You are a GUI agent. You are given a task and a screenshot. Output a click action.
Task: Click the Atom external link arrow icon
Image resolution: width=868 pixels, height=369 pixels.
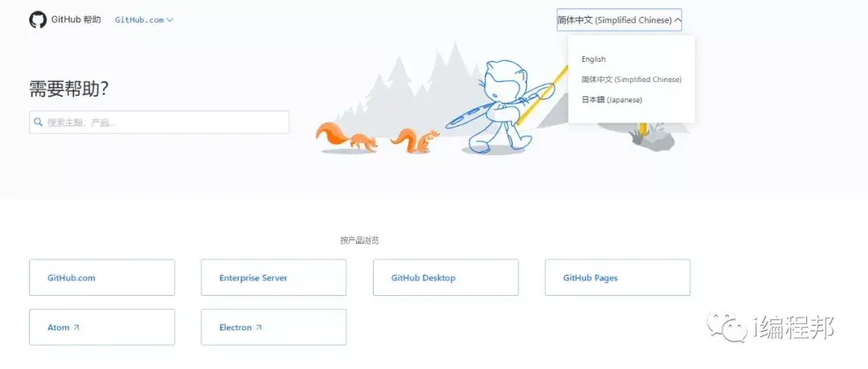(76, 327)
